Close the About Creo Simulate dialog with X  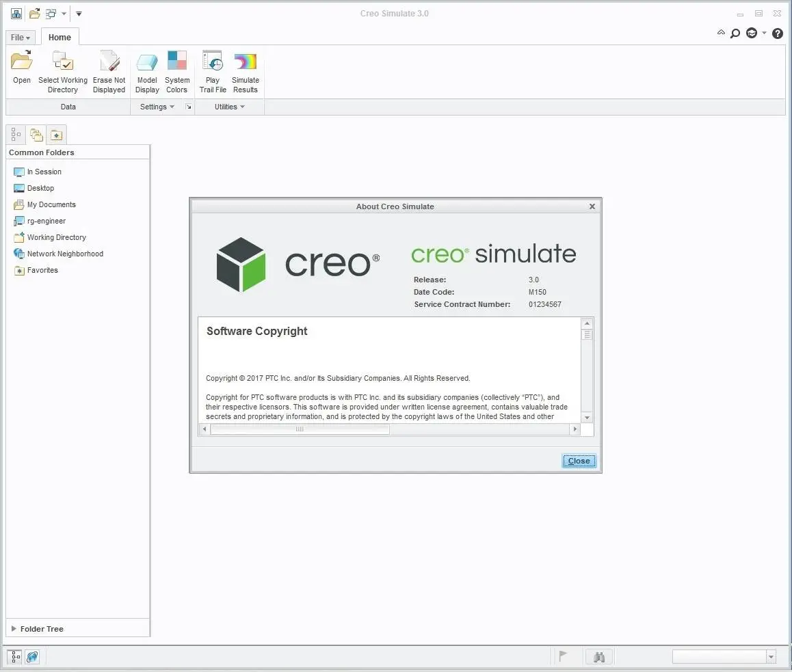pyautogui.click(x=592, y=206)
